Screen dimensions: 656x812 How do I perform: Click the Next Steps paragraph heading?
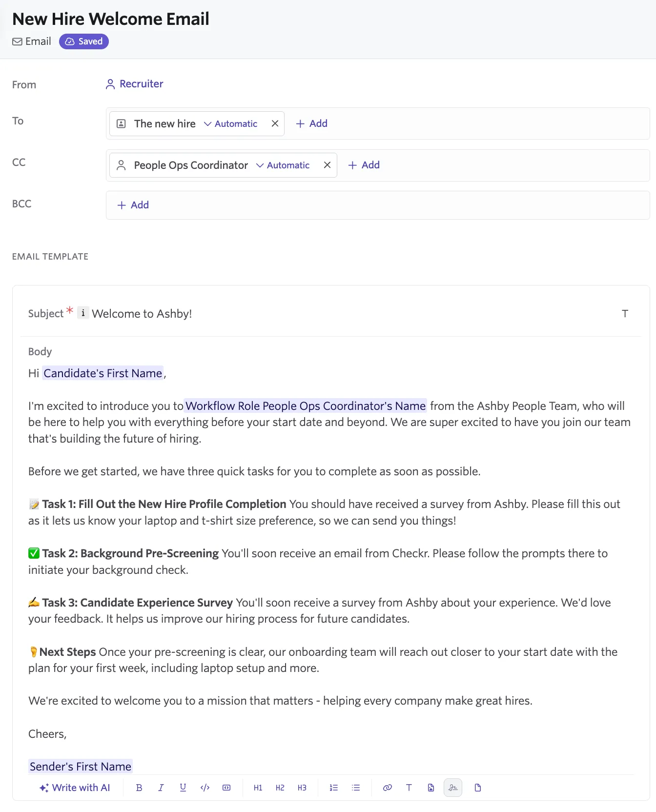tap(67, 652)
